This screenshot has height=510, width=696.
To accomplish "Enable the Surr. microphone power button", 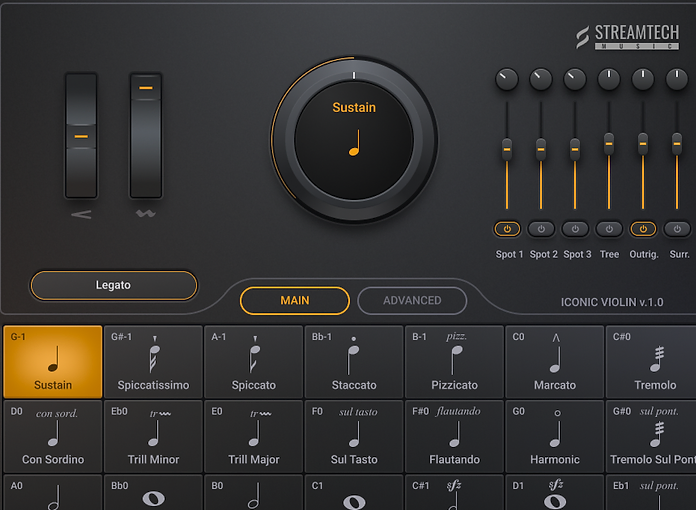I will [677, 229].
